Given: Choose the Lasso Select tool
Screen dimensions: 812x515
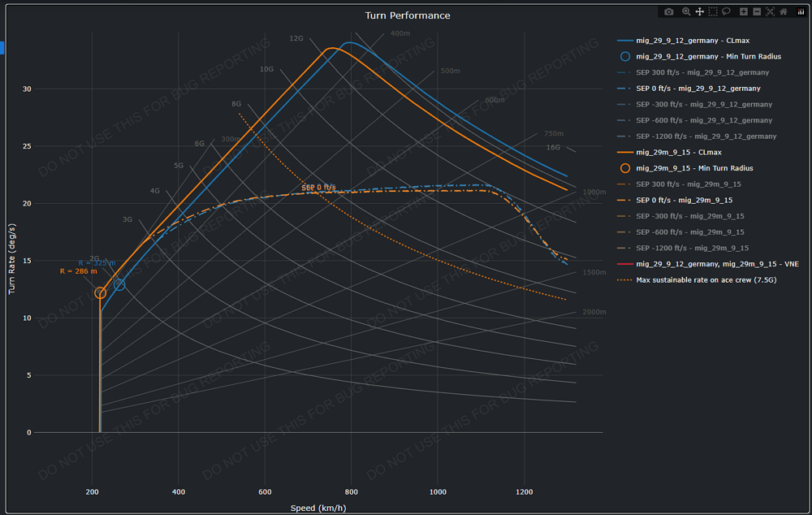Looking at the screenshot, I should [x=725, y=12].
